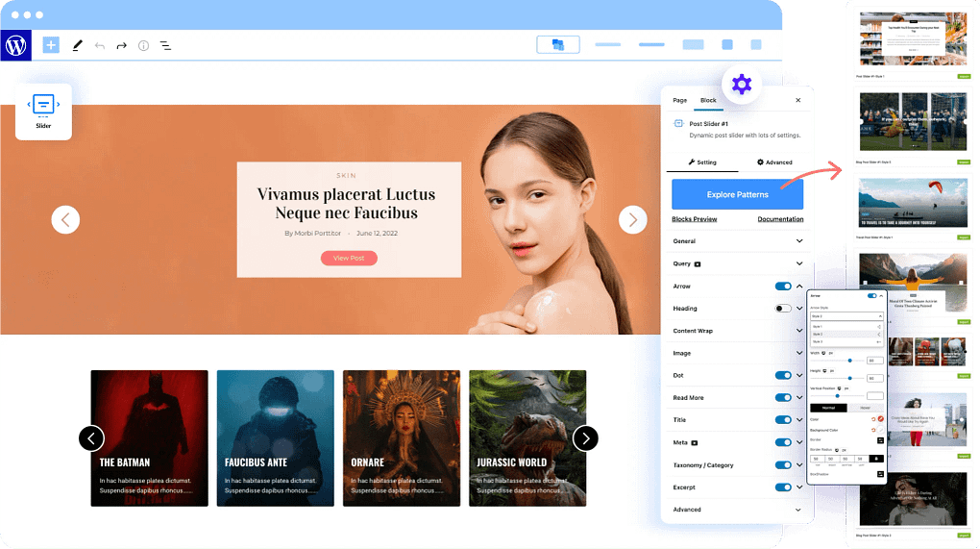Click the Explore Patterns button

coord(738,194)
